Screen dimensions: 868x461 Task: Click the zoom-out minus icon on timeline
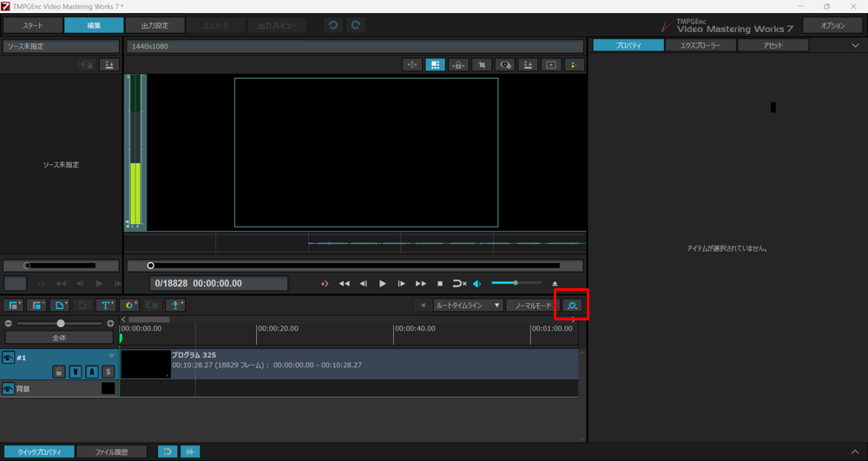pyautogui.click(x=9, y=323)
